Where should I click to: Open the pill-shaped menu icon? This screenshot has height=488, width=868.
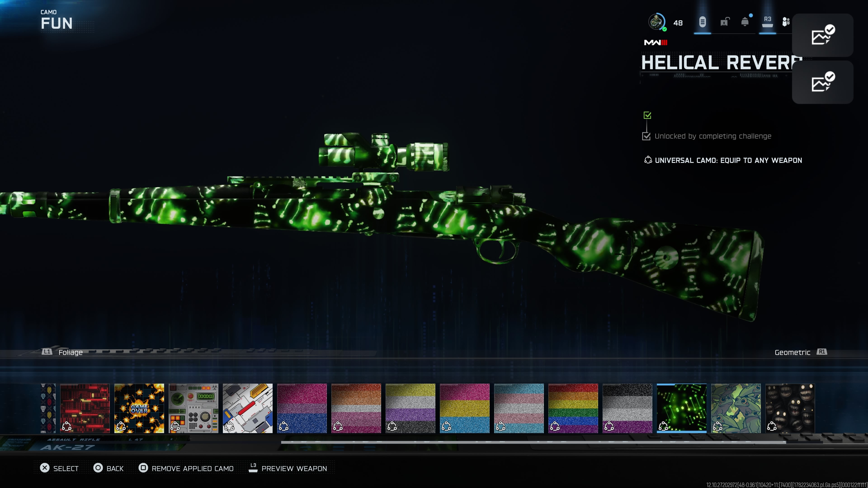pyautogui.click(x=702, y=22)
